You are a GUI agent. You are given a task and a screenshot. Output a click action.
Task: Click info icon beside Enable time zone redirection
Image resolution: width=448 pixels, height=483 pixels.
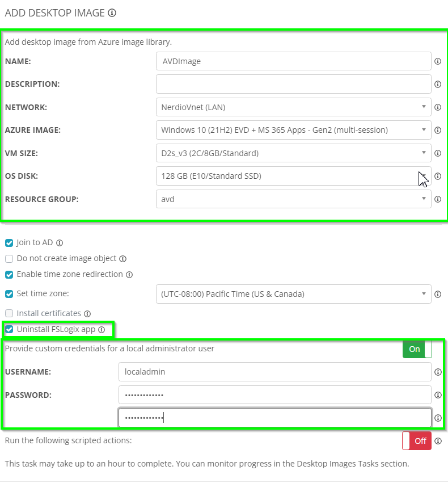pos(129,275)
